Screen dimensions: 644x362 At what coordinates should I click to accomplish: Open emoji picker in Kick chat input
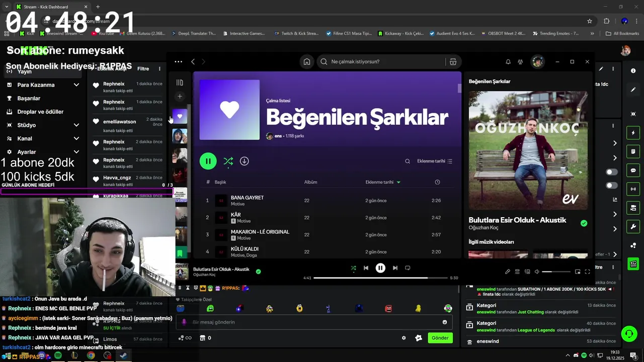[445, 322]
